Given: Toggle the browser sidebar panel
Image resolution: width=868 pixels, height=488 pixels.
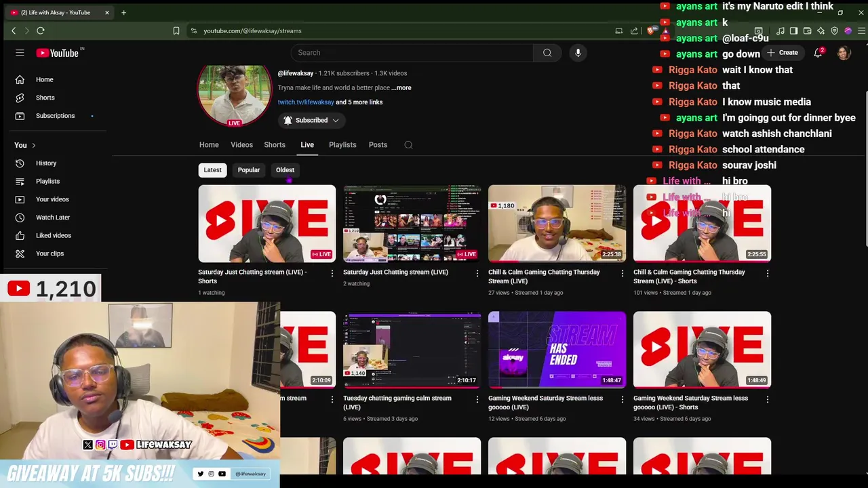Looking at the screenshot, I should point(794,30).
